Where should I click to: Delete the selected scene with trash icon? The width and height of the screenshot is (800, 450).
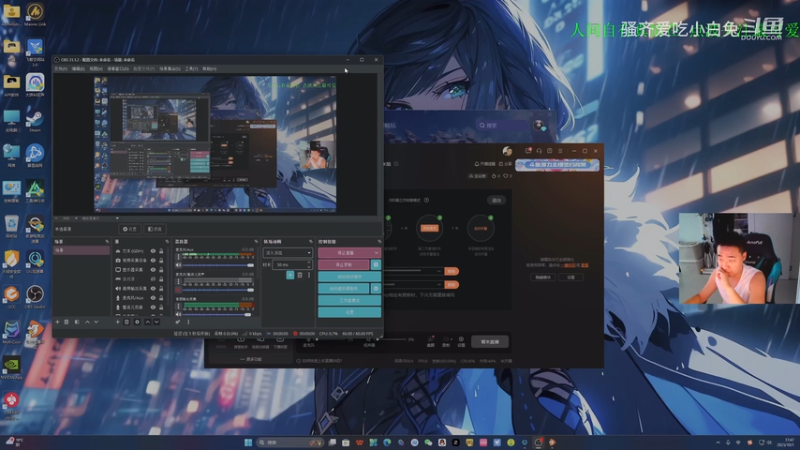[x=66, y=322]
